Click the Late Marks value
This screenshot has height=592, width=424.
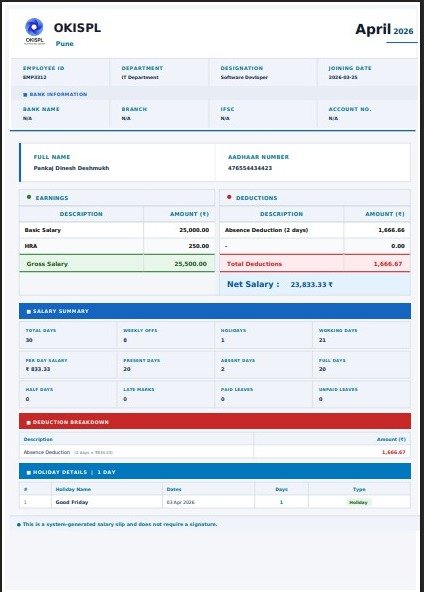click(x=125, y=399)
